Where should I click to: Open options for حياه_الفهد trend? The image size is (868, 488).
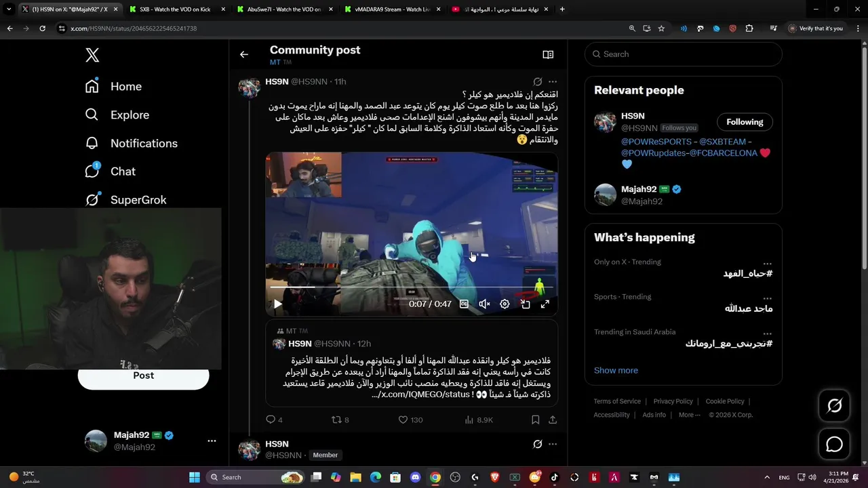click(767, 263)
